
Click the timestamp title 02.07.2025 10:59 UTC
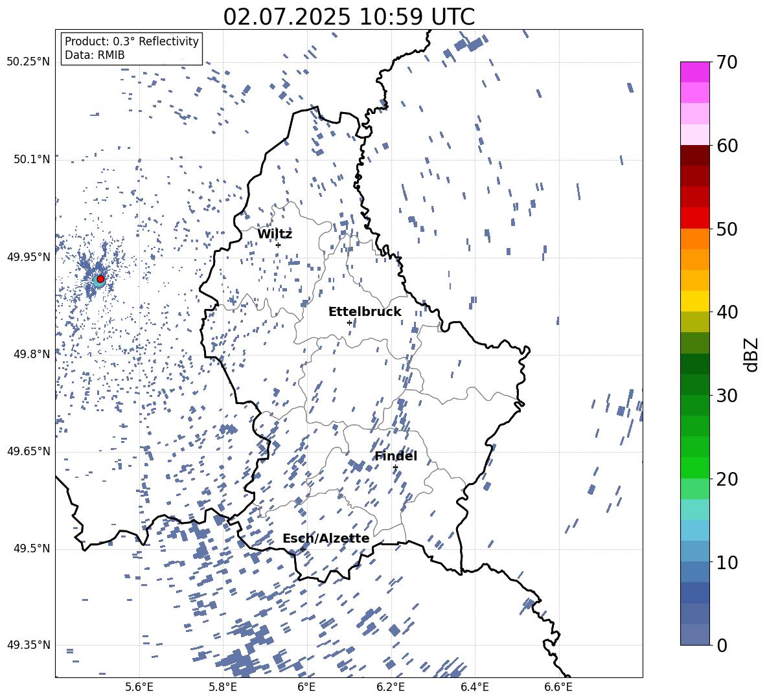[349, 17]
